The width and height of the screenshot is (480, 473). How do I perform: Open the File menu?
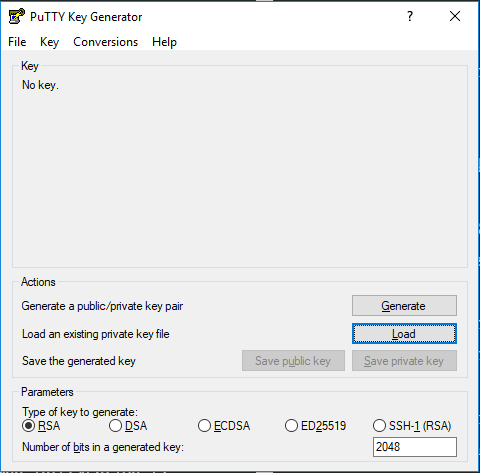click(x=17, y=42)
